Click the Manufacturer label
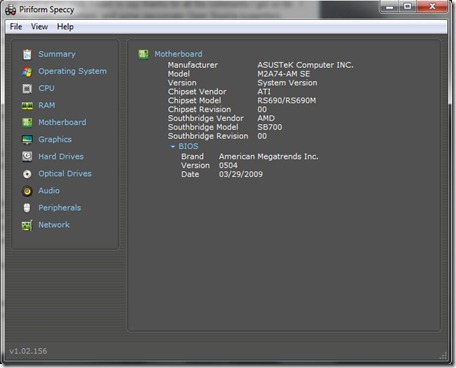Screen dimensions: 456x368 (x=193, y=65)
